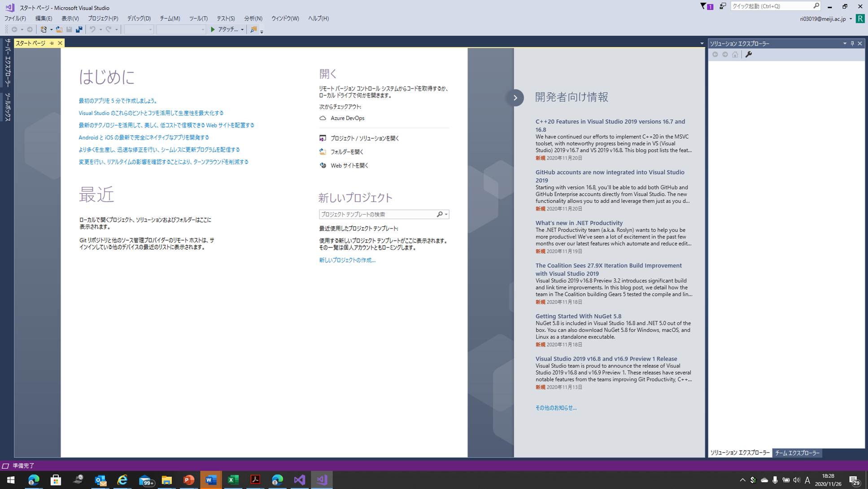The width and height of the screenshot is (868, 489).
Task: Click the Save All toolbar icon
Action: click(x=79, y=30)
